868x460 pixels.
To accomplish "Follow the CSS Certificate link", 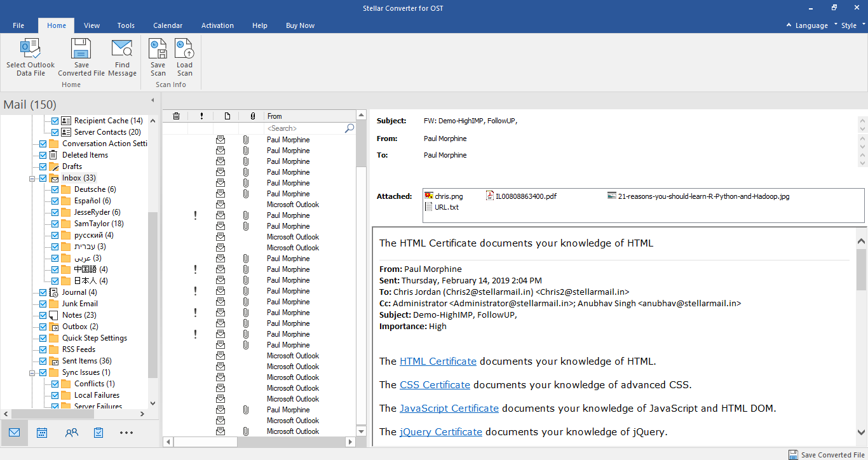I will pyautogui.click(x=435, y=385).
